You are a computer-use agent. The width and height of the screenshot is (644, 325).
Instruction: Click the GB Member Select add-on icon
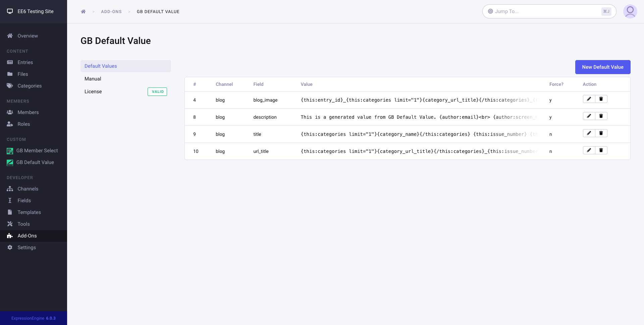(10, 151)
